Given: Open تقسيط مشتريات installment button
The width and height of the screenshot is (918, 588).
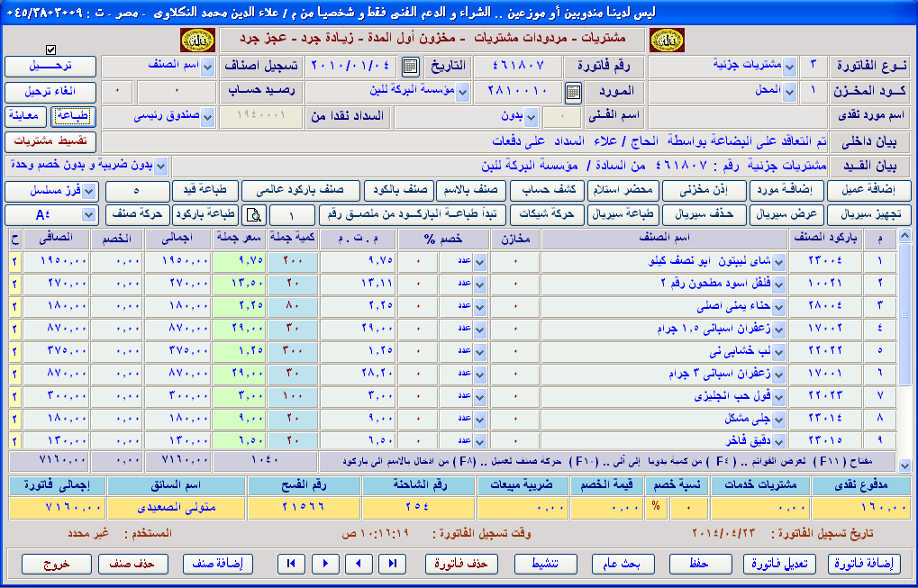Looking at the screenshot, I should coord(50,141).
